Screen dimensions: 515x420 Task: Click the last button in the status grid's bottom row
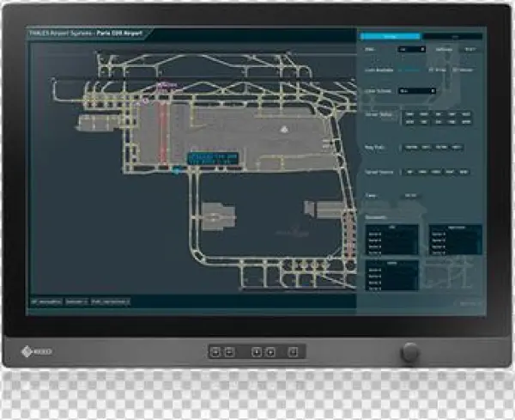466,122
